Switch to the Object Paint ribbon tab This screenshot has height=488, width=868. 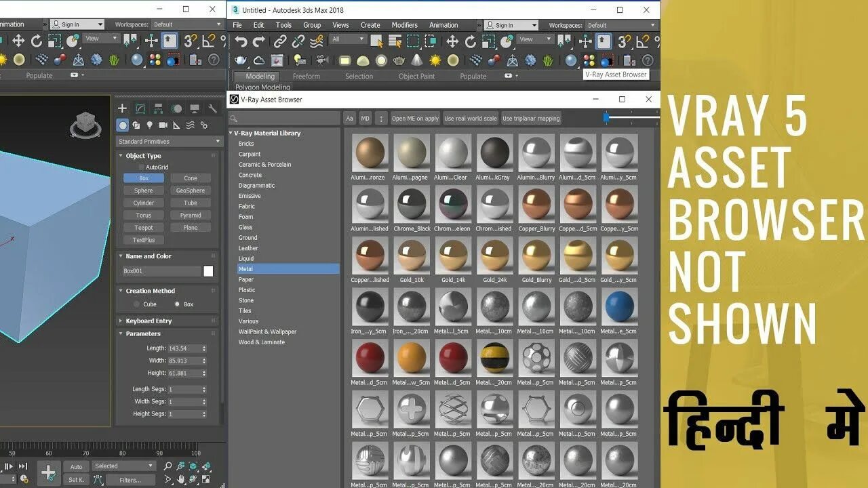pos(416,77)
